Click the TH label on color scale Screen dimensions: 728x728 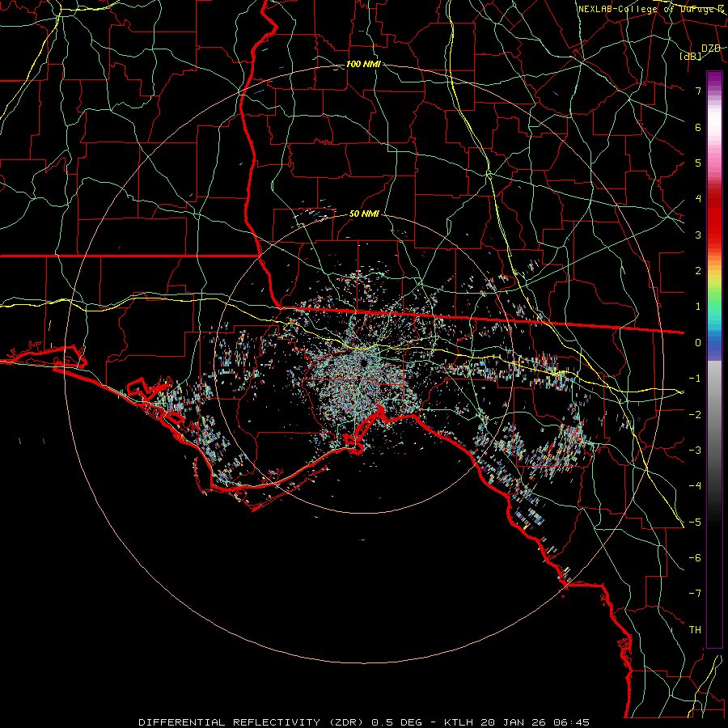[x=695, y=630]
